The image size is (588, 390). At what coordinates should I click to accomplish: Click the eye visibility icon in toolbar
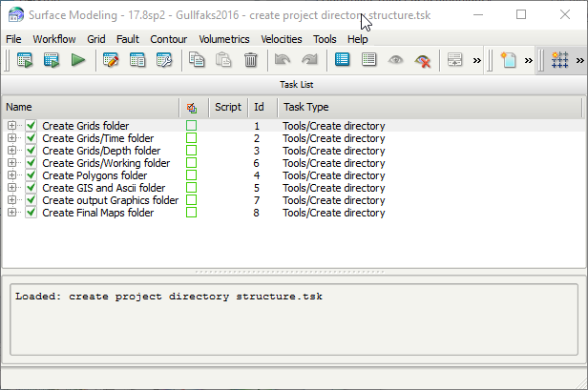click(396, 61)
